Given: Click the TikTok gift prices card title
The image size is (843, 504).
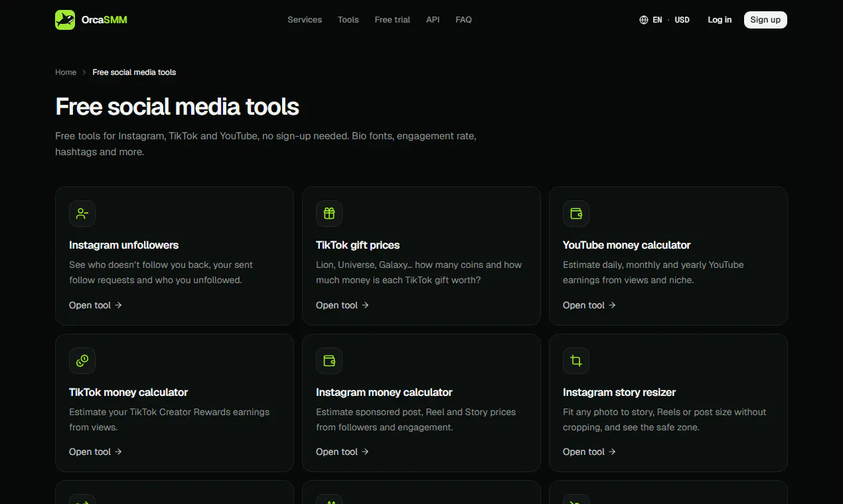Looking at the screenshot, I should click(x=358, y=245).
